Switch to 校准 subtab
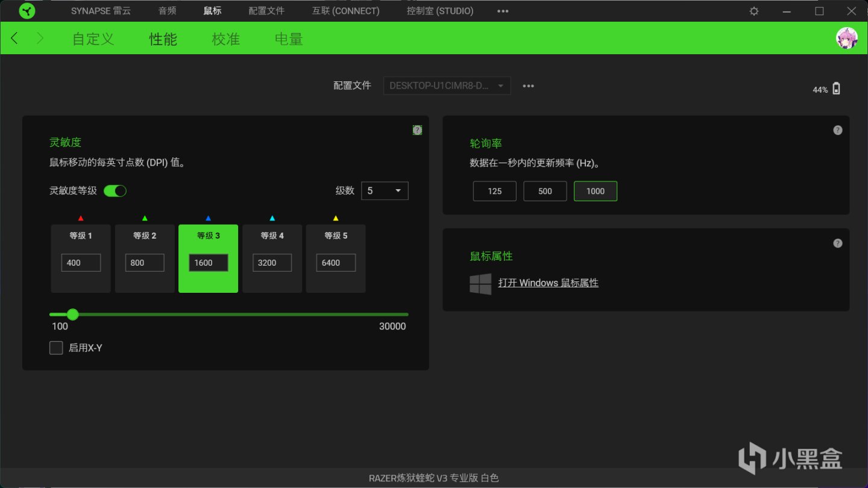The width and height of the screenshot is (868, 488). click(226, 39)
